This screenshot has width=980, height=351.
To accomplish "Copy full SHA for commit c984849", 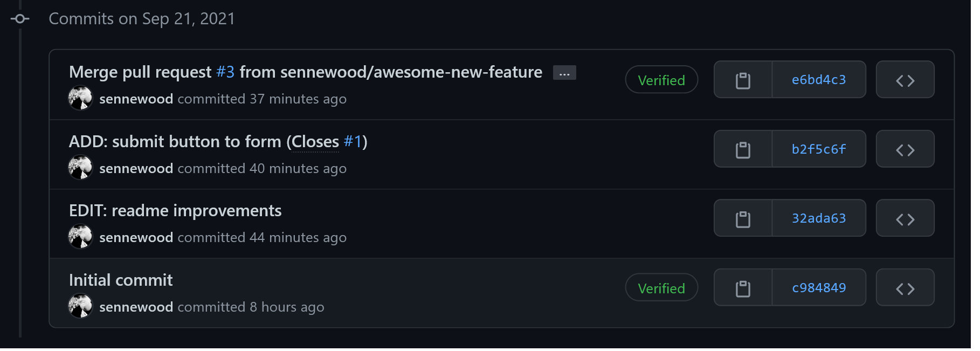I will click(743, 288).
